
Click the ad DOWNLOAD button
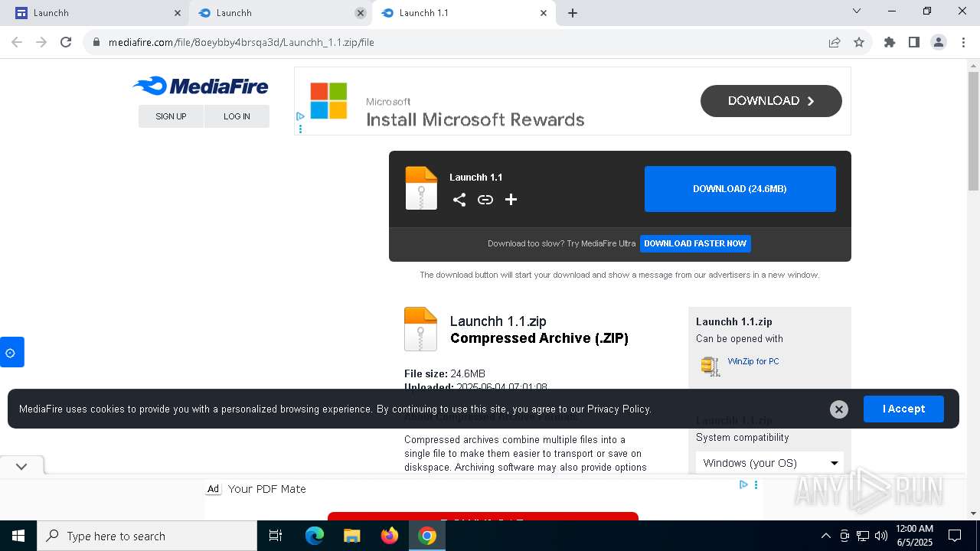(x=771, y=101)
